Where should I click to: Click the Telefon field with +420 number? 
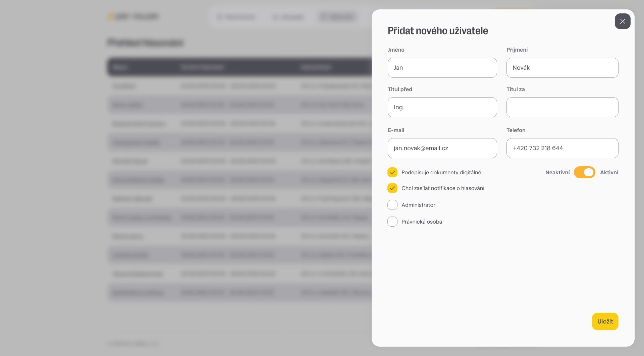click(x=562, y=148)
